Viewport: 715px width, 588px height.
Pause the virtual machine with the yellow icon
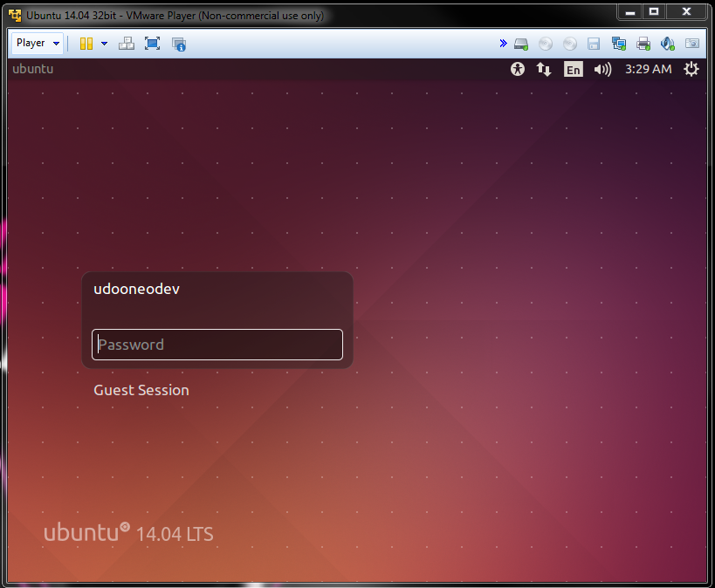[x=86, y=44]
